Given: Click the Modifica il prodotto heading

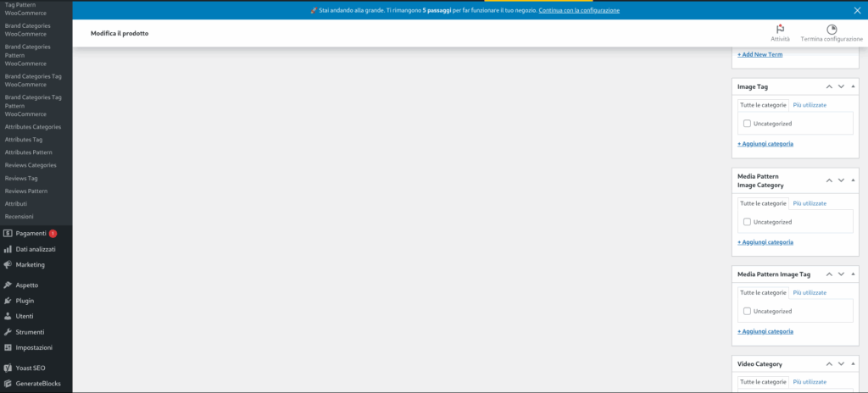Looking at the screenshot, I should [120, 34].
